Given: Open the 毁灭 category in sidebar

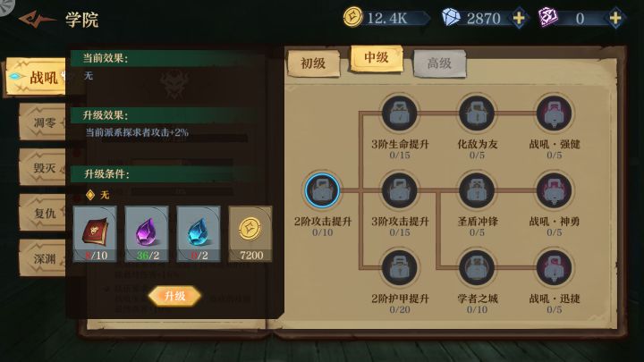Looking at the screenshot, I should (43, 167).
